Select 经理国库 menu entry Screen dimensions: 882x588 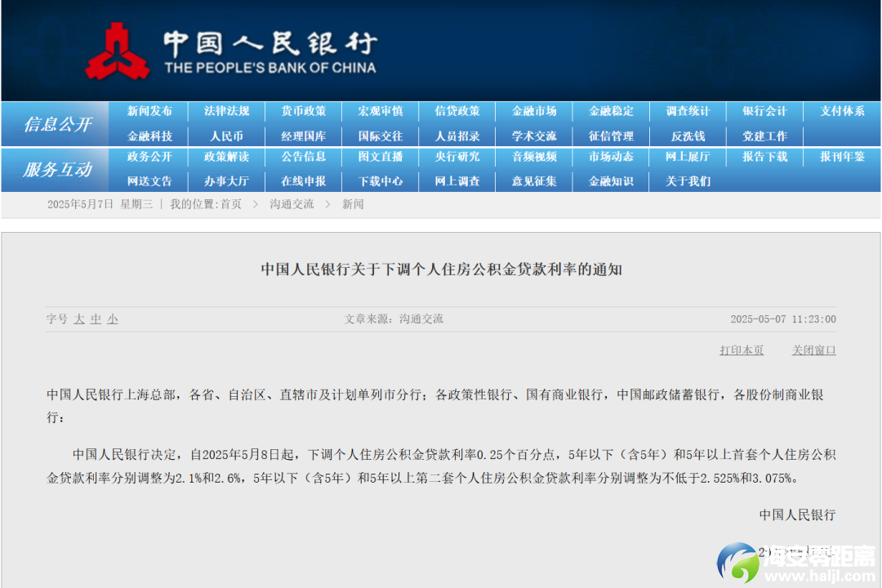click(x=304, y=136)
